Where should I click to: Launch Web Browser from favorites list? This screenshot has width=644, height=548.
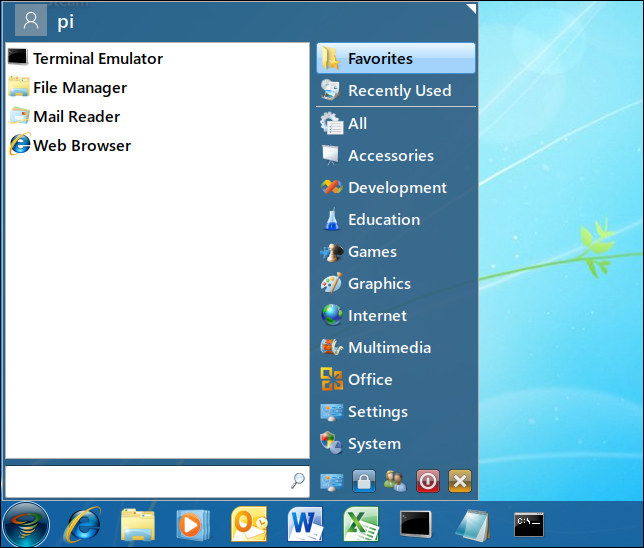pyautogui.click(x=81, y=145)
